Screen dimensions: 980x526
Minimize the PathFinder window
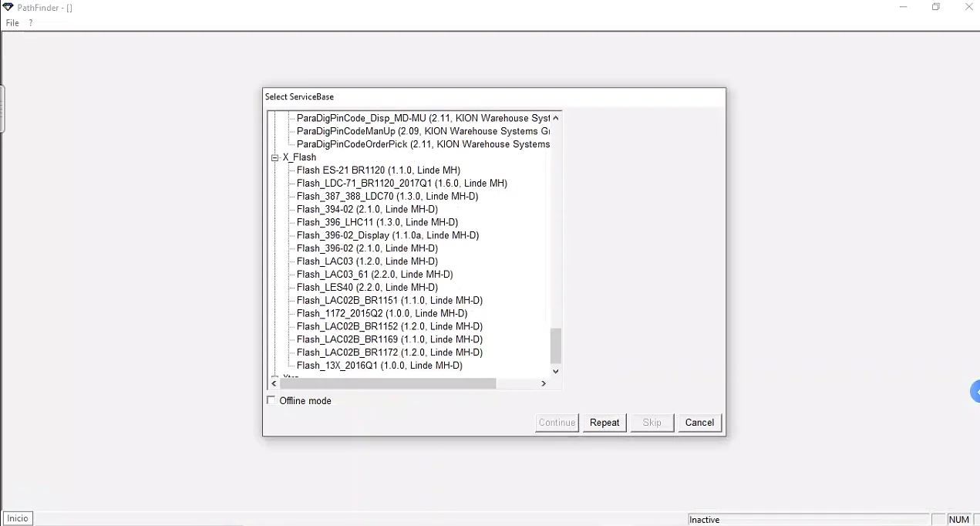[x=903, y=7]
